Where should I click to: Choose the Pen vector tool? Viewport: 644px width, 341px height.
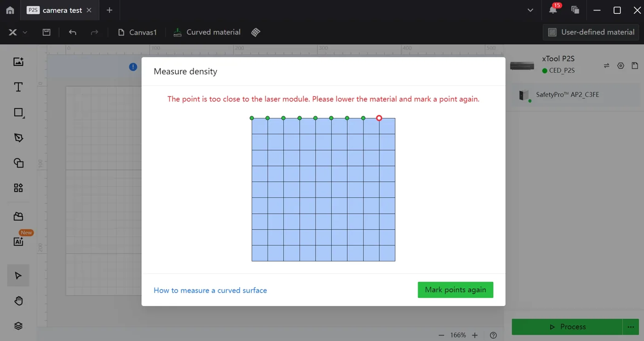[x=18, y=138]
